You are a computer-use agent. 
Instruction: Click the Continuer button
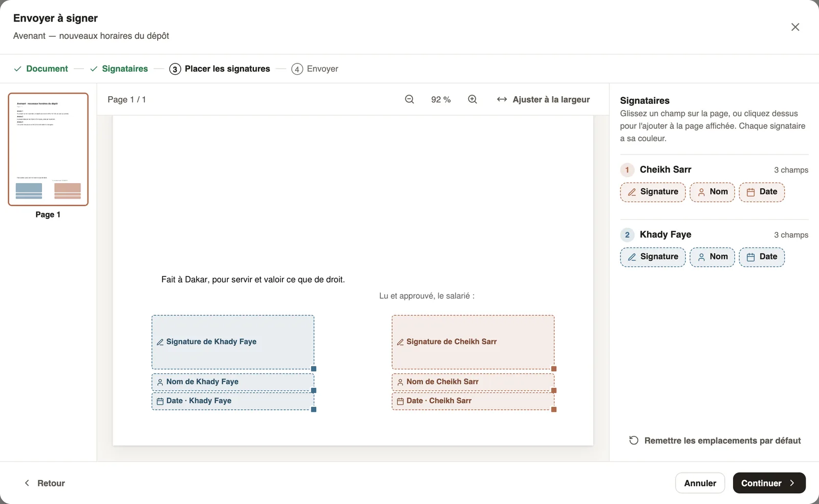coord(769,483)
